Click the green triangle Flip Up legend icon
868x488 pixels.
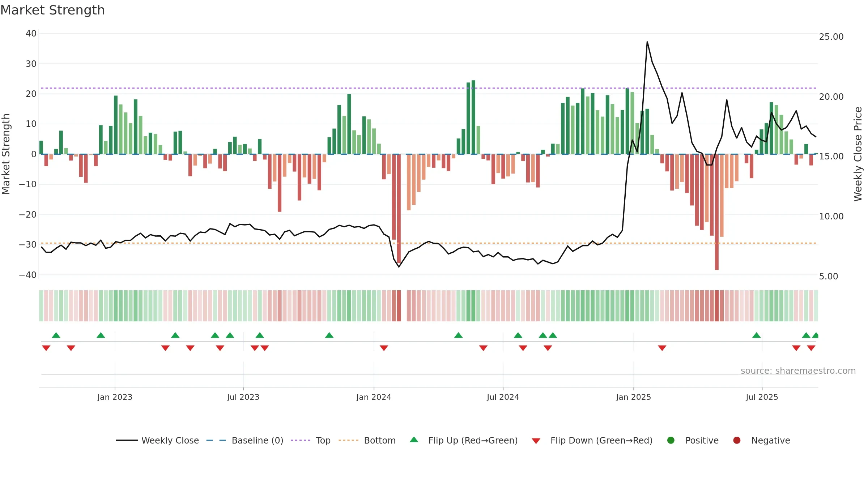[x=414, y=440]
